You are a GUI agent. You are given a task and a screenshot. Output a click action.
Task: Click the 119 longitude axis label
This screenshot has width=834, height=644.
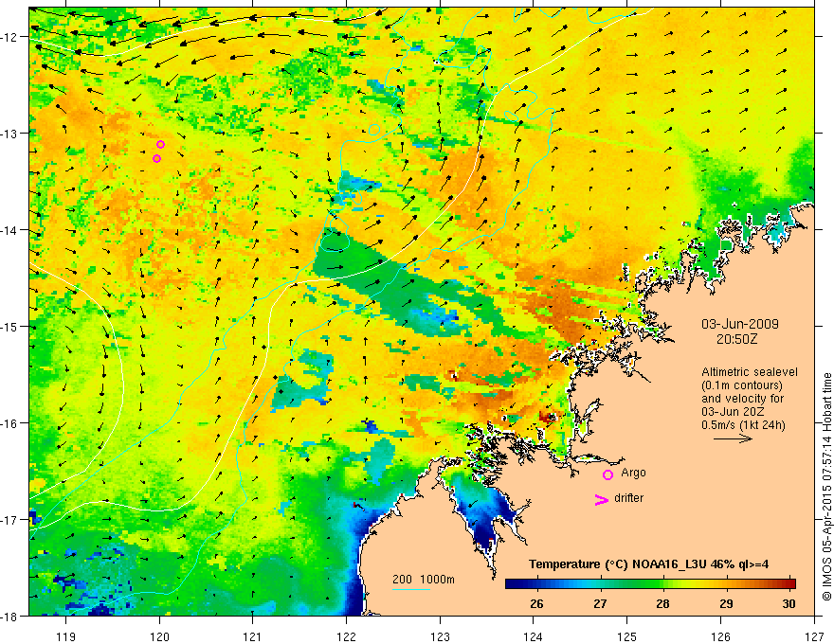click(66, 636)
